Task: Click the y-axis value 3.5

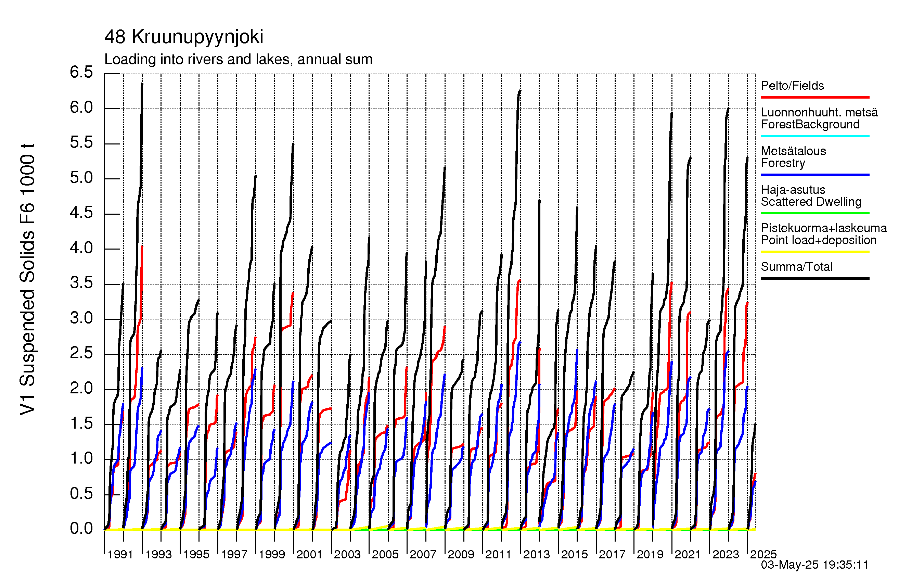Action: [x=81, y=283]
